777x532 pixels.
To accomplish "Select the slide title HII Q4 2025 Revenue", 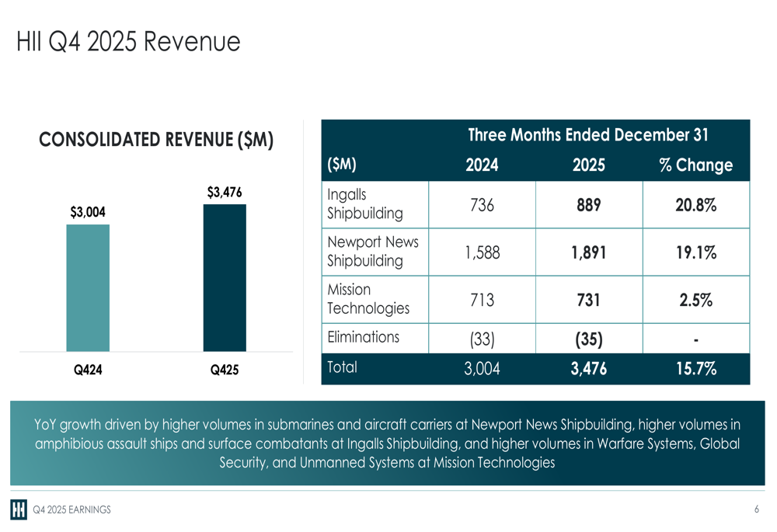I will coord(128,41).
